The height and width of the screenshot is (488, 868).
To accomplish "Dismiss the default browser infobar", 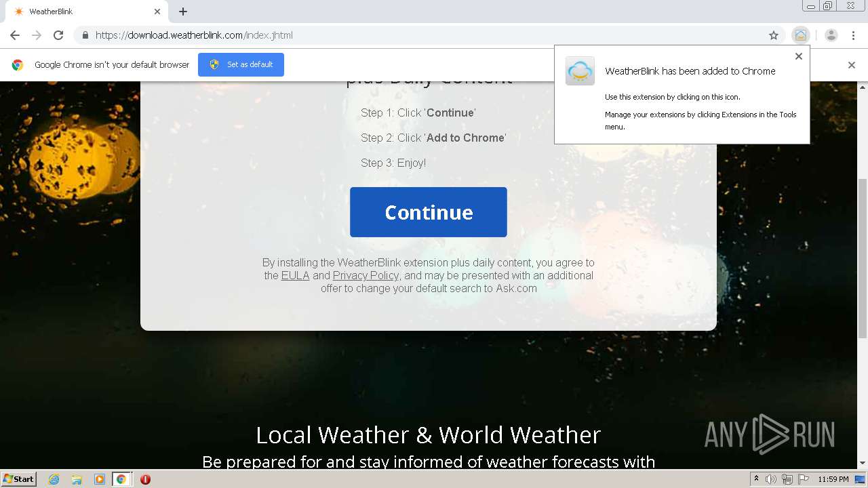I will tap(852, 65).
